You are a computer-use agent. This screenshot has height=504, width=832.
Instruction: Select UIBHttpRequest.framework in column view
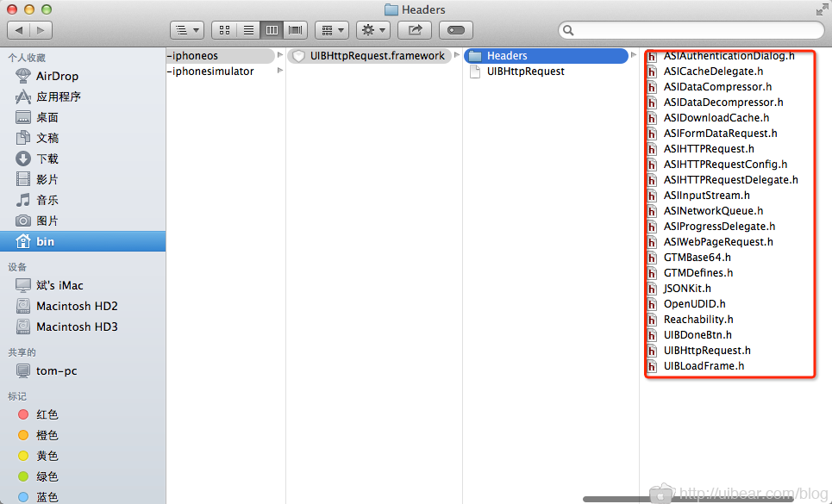click(x=377, y=56)
